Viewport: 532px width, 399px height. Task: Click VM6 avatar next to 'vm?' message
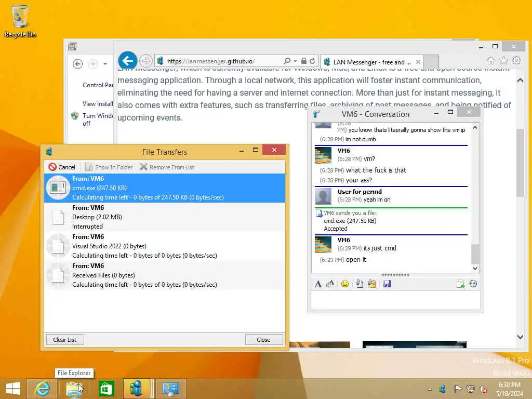323,155
